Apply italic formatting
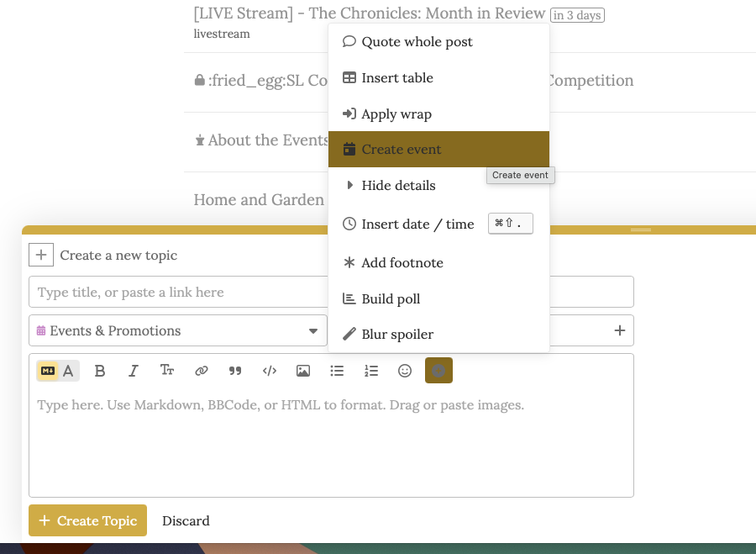This screenshot has width=756, height=554. click(x=133, y=371)
